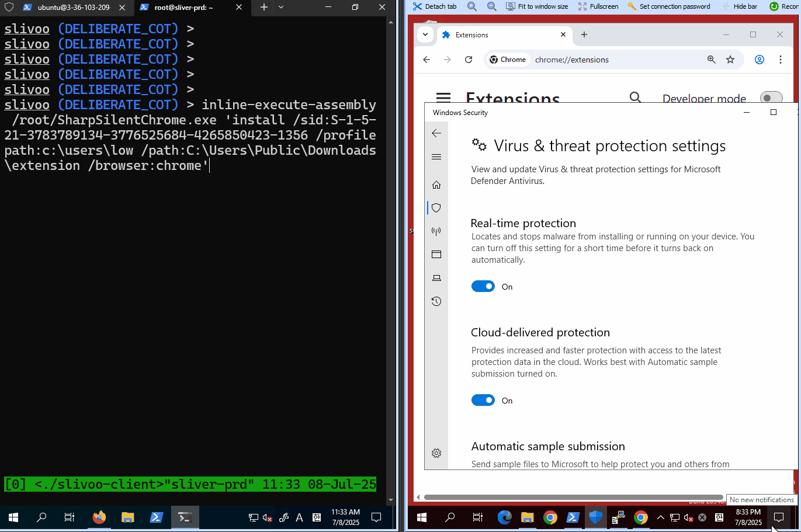The height and width of the screenshot is (532, 801).
Task: Select the Extensions tab in Chrome
Action: point(504,35)
